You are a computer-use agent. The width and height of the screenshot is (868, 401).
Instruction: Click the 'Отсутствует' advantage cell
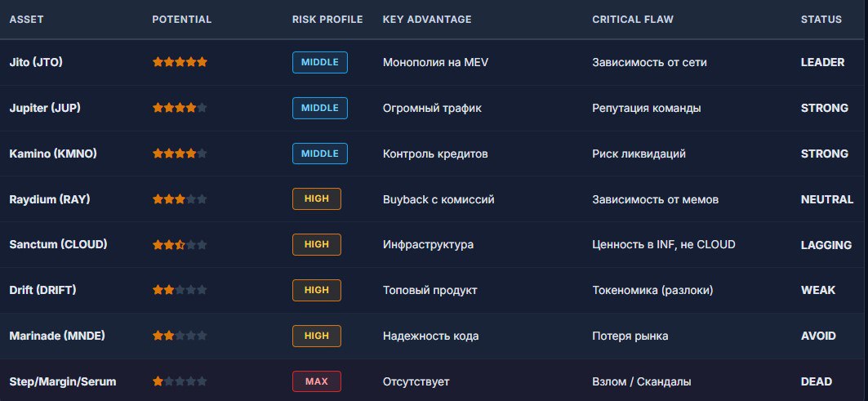[416, 381]
